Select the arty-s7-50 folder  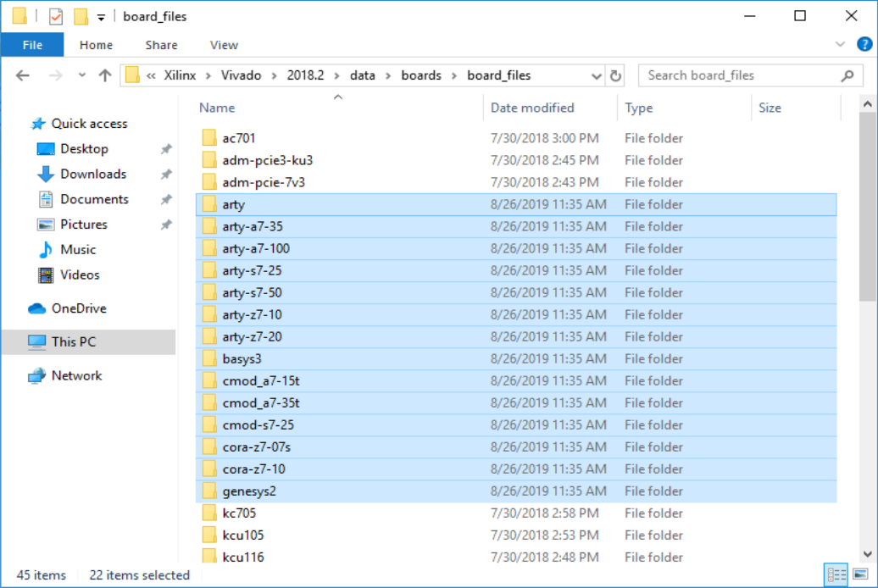[x=516, y=293]
